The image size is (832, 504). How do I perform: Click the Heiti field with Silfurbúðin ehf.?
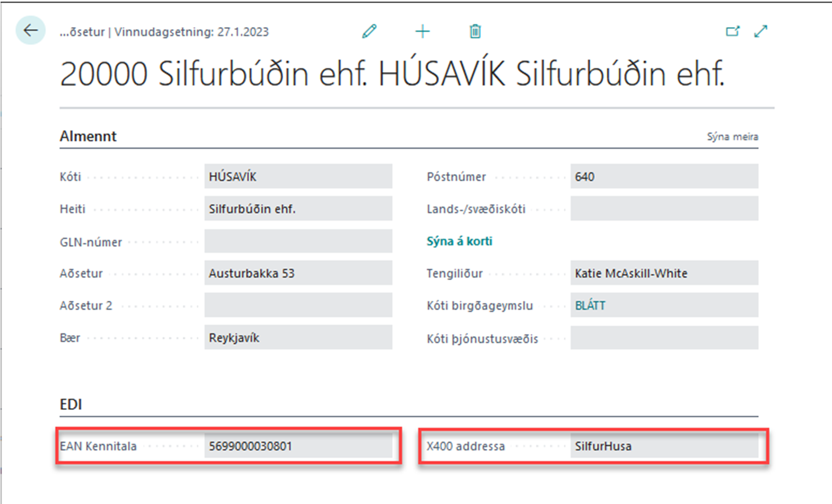[298, 209]
